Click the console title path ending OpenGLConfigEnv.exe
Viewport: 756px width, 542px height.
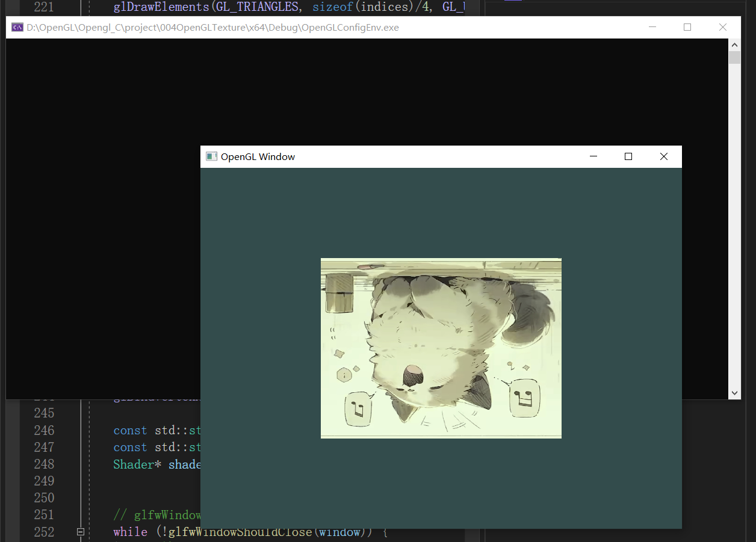(x=212, y=27)
